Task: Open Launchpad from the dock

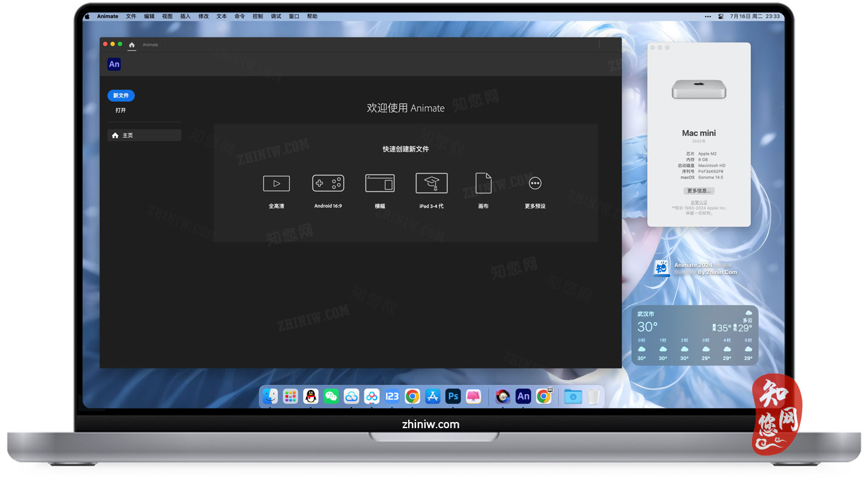Action: (x=290, y=397)
